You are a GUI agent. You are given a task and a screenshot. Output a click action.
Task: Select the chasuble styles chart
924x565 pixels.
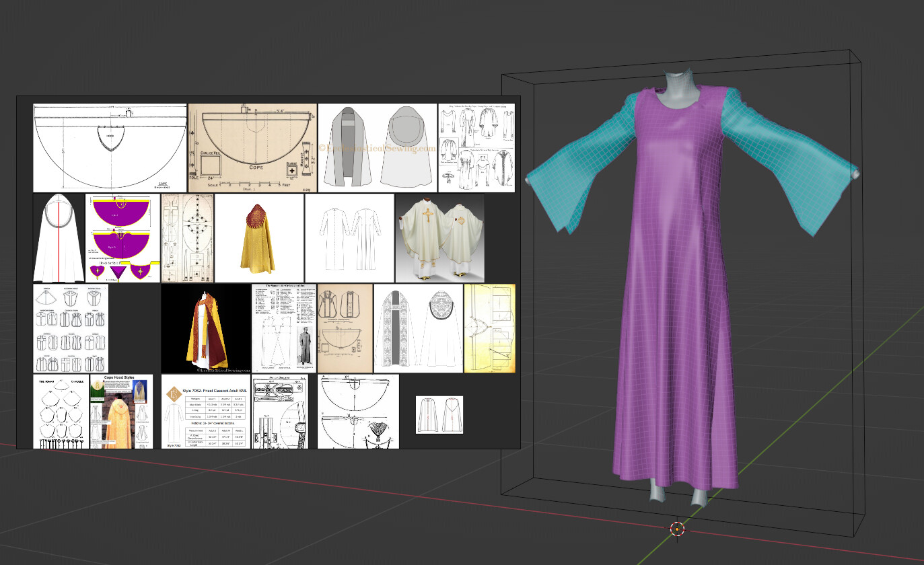[x=71, y=328]
